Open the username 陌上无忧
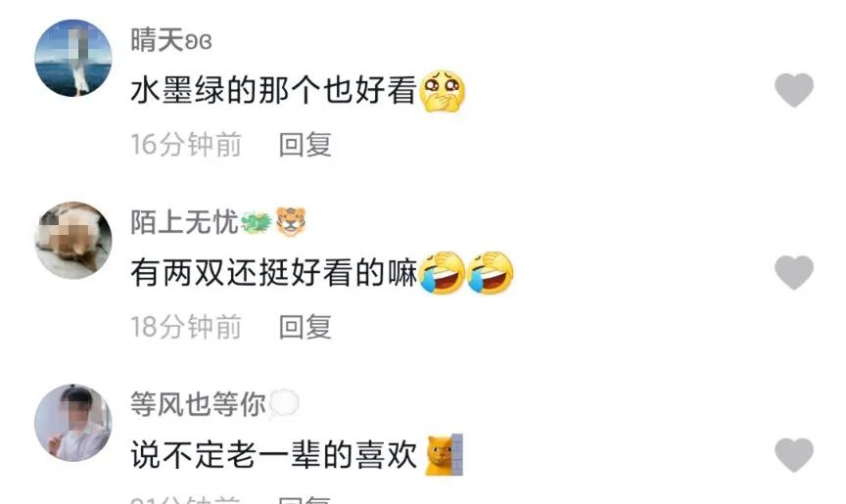This screenshot has width=846, height=504. (184, 222)
